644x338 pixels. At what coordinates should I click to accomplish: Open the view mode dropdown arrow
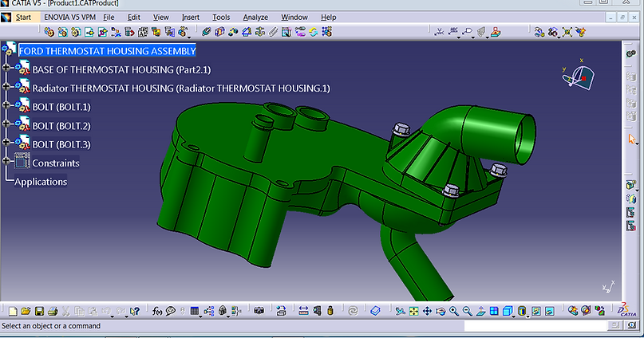(527, 316)
